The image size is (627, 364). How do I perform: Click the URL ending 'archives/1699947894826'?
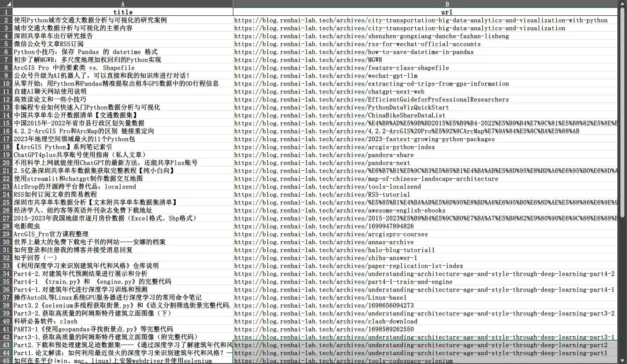[324, 226]
